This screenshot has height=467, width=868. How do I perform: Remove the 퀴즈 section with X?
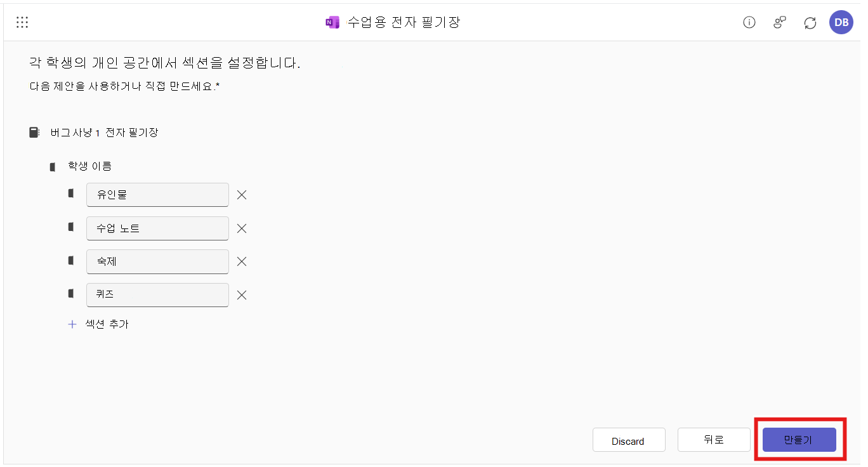[x=242, y=295]
